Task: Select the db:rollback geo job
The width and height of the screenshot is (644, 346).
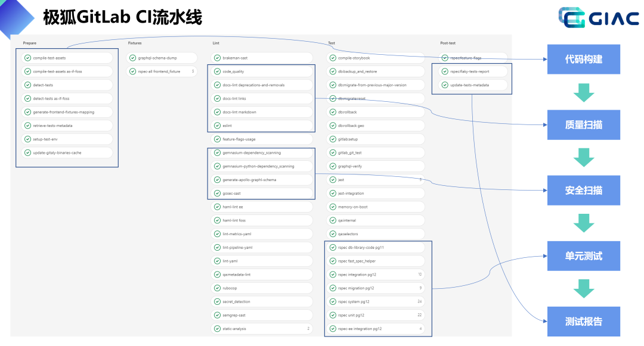Action: point(376,126)
